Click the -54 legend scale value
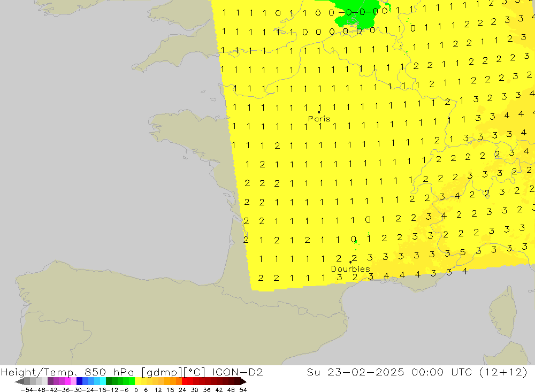 tap(26, 390)
